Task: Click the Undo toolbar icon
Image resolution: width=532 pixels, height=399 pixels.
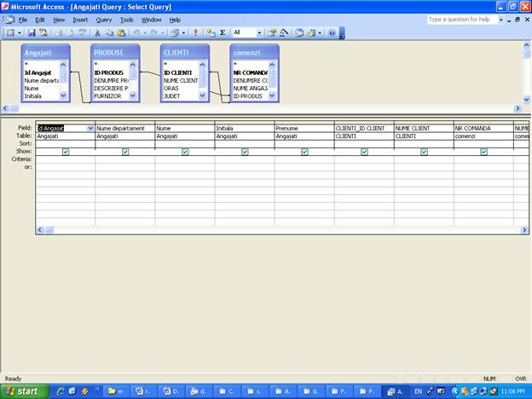Action: [x=136, y=32]
